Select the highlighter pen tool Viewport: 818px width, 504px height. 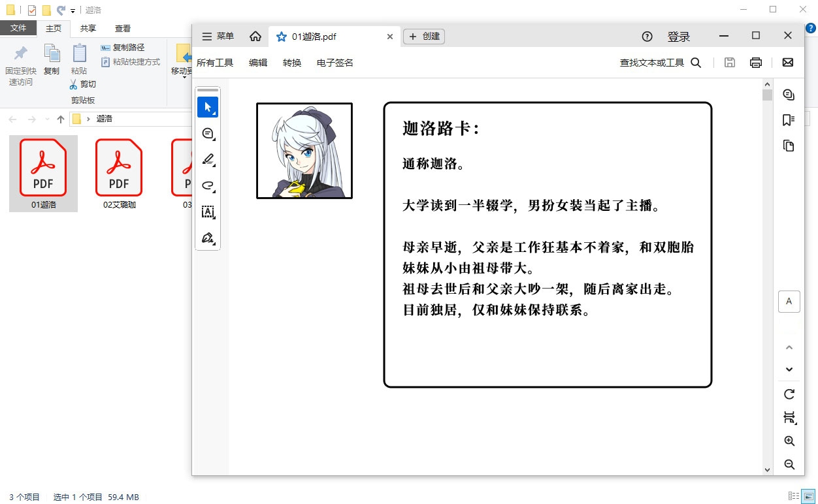(x=208, y=159)
